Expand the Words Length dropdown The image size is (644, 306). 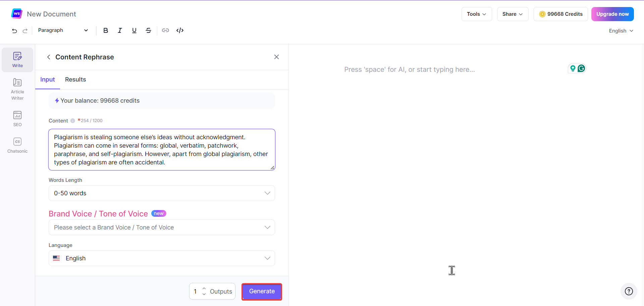(x=162, y=193)
